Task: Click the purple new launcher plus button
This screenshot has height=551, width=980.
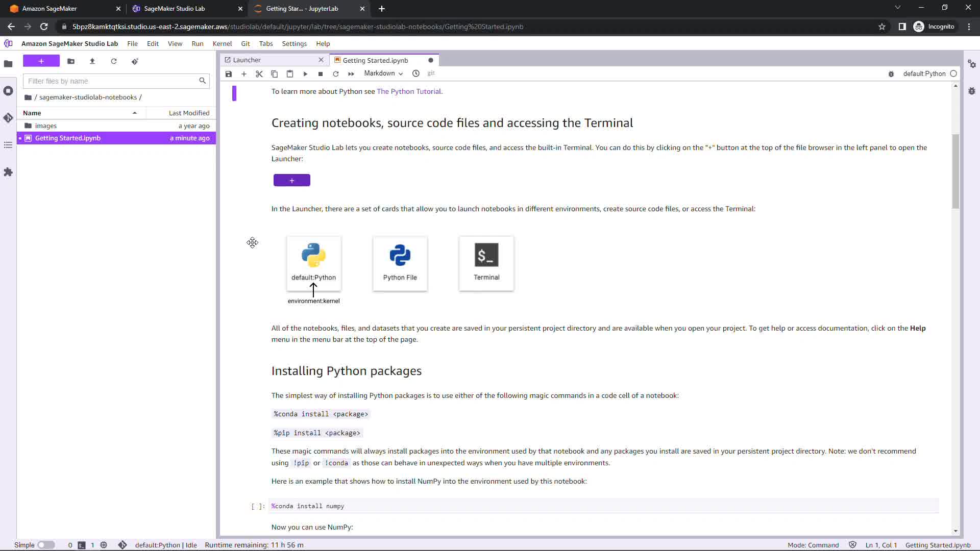Action: [41, 61]
